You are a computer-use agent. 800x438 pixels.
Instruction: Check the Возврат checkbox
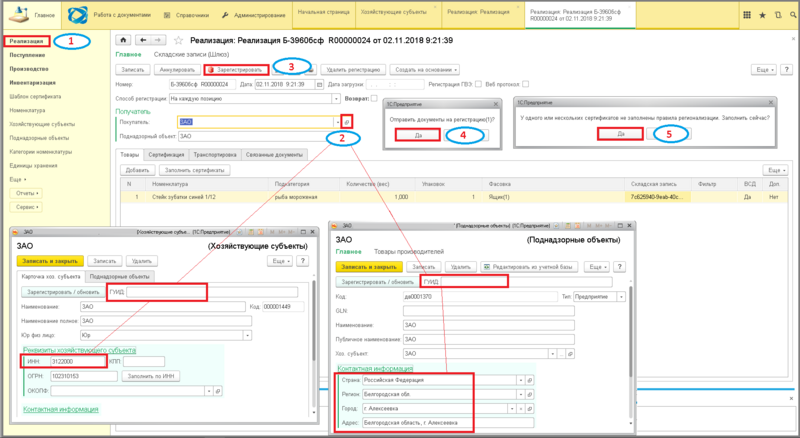(x=374, y=99)
